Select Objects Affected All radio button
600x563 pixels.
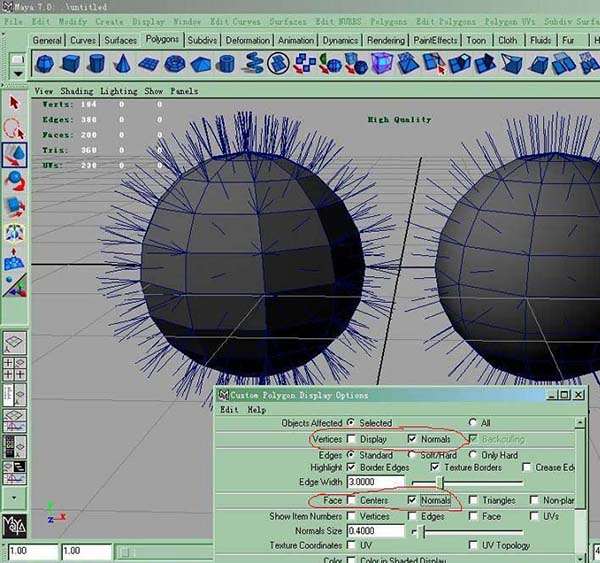pos(473,423)
